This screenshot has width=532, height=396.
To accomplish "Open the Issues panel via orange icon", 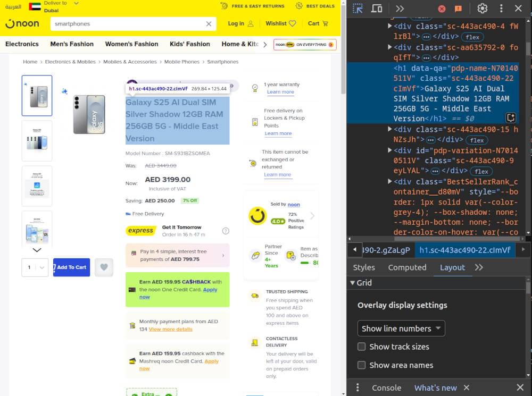I will pyautogui.click(x=457, y=9).
